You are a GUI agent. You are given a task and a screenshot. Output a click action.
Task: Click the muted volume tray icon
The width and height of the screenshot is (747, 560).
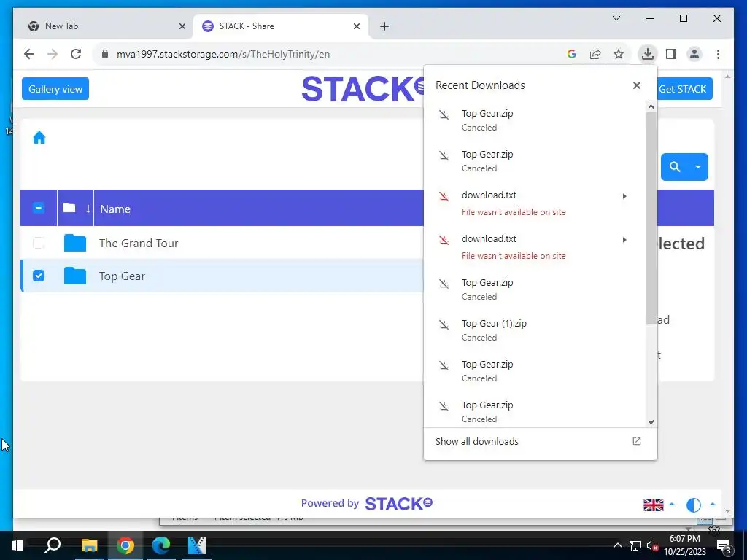[x=652, y=545]
